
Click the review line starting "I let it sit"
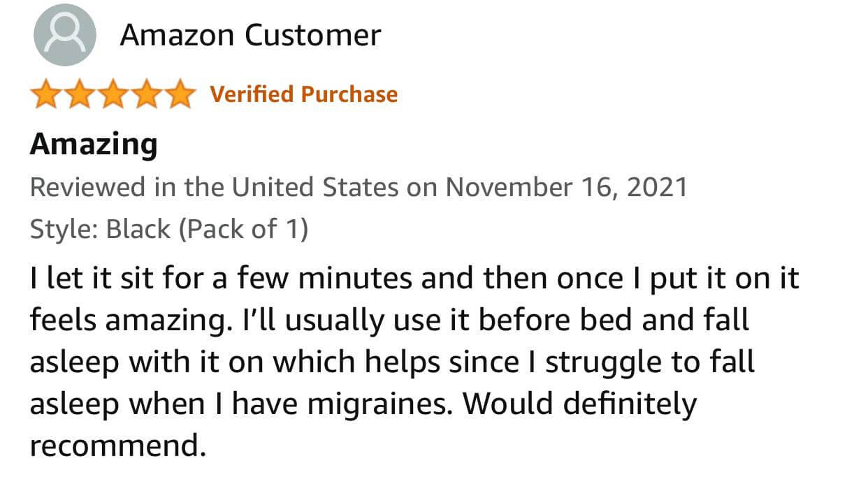pos(414,279)
